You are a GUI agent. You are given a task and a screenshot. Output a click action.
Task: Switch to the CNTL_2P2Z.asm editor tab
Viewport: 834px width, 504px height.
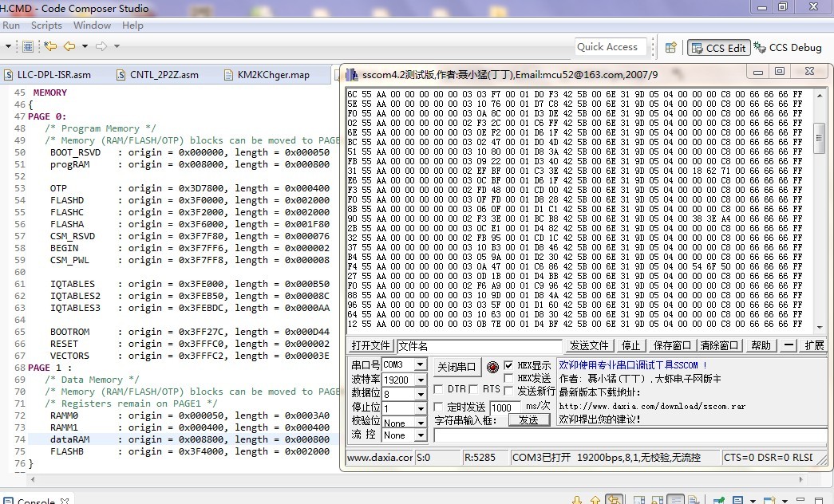(x=164, y=75)
